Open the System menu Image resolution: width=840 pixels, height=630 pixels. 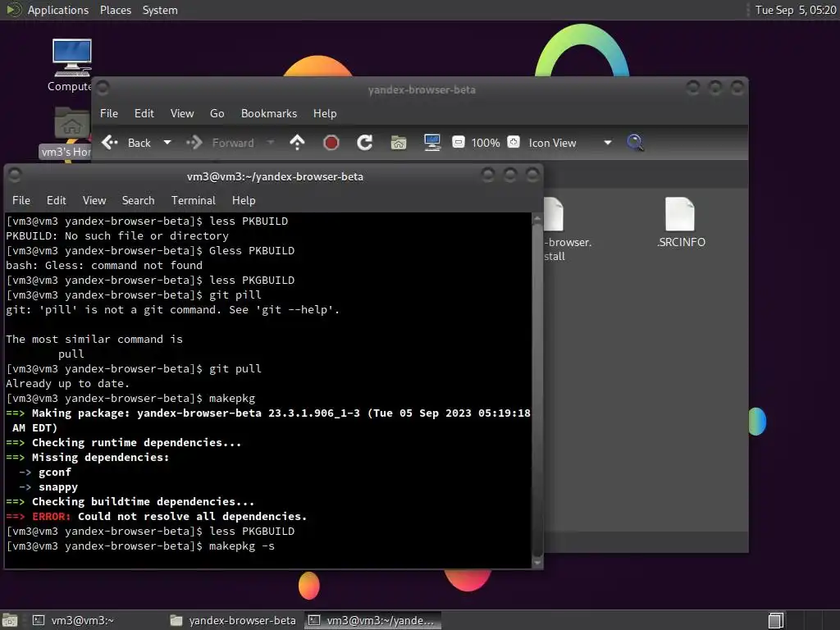click(x=160, y=10)
